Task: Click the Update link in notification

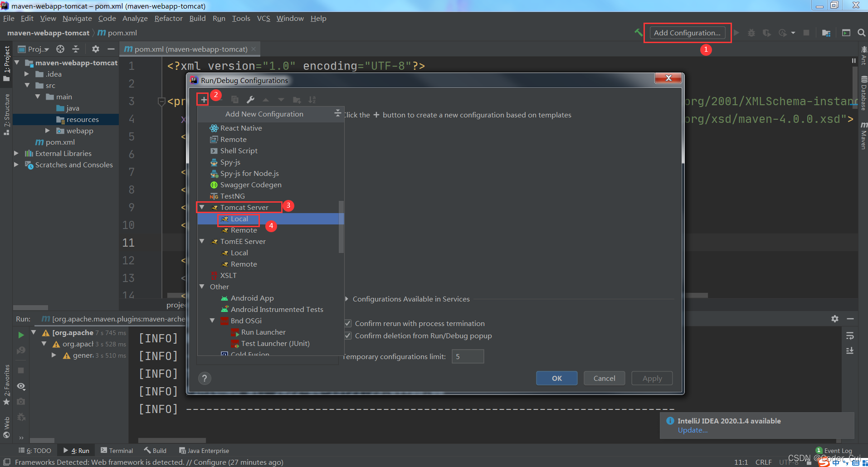Action: tap(692, 430)
